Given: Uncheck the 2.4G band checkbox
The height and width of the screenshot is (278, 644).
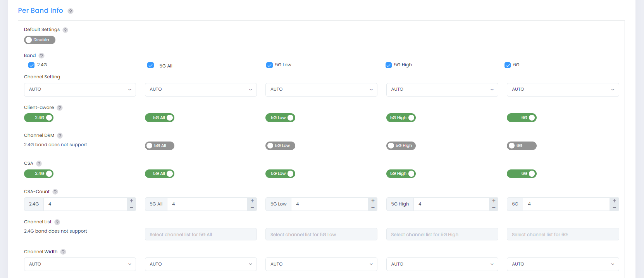Looking at the screenshot, I should (x=31, y=65).
